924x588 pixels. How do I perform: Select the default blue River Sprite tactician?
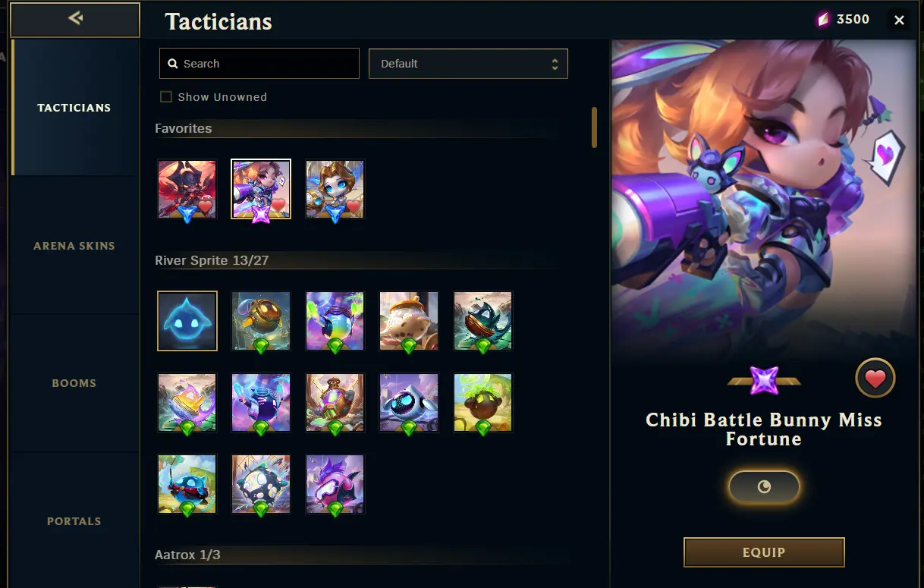click(187, 321)
